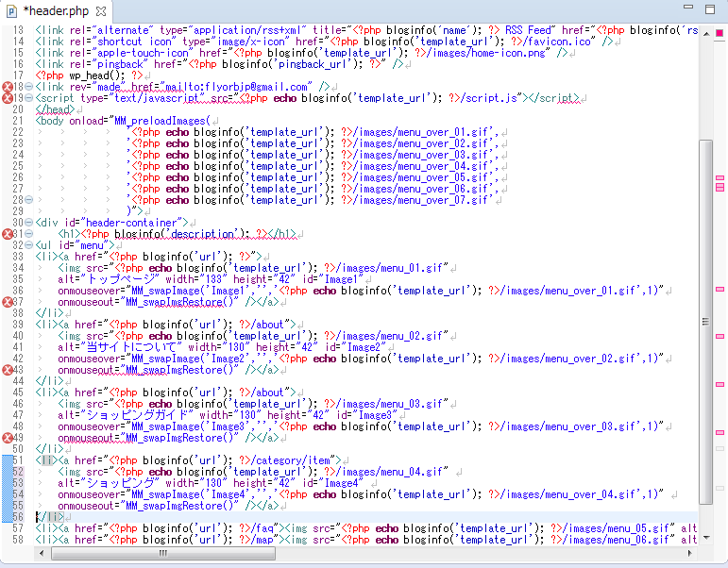Collapse fold at line 28
Image resolution: width=728 pixels, height=568 pixels.
pyautogui.click(x=28, y=200)
